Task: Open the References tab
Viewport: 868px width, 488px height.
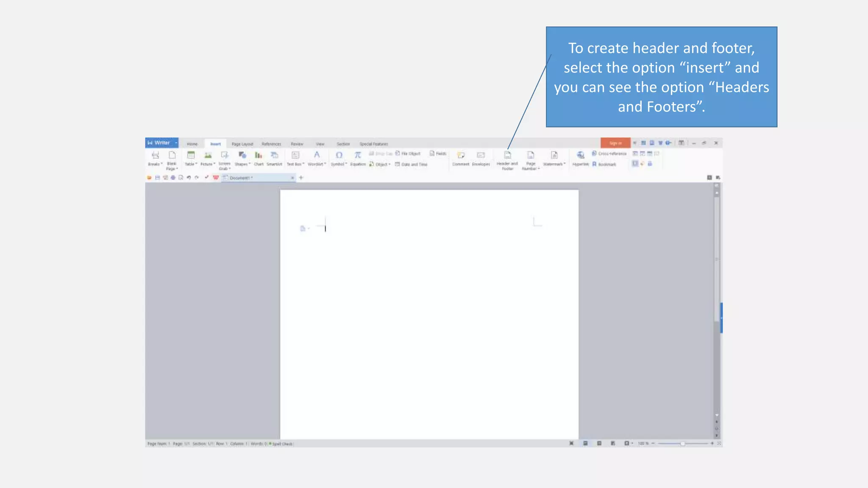Action: 271,144
